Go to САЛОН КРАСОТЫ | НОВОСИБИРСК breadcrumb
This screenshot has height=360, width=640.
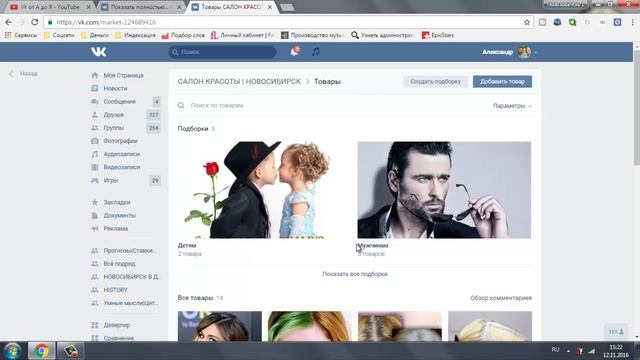click(239, 82)
